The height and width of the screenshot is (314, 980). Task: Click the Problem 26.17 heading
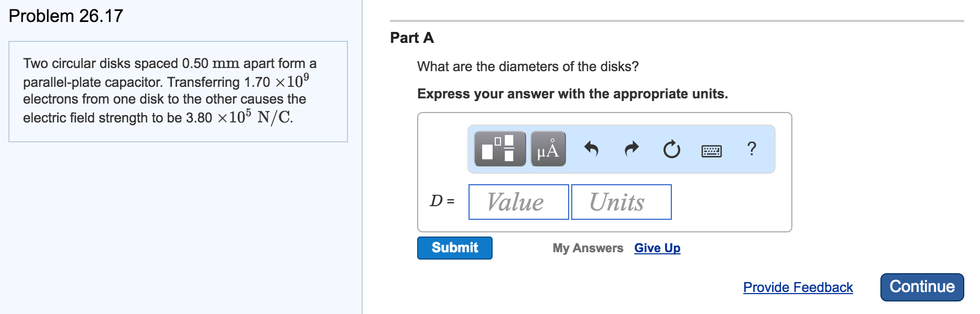click(x=66, y=16)
